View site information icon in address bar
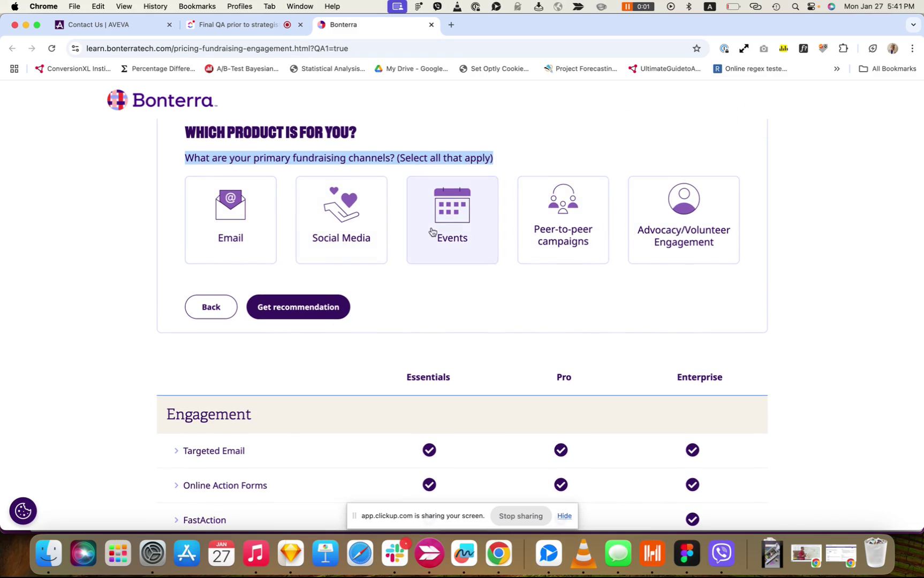The width and height of the screenshot is (924, 578). [x=75, y=48]
